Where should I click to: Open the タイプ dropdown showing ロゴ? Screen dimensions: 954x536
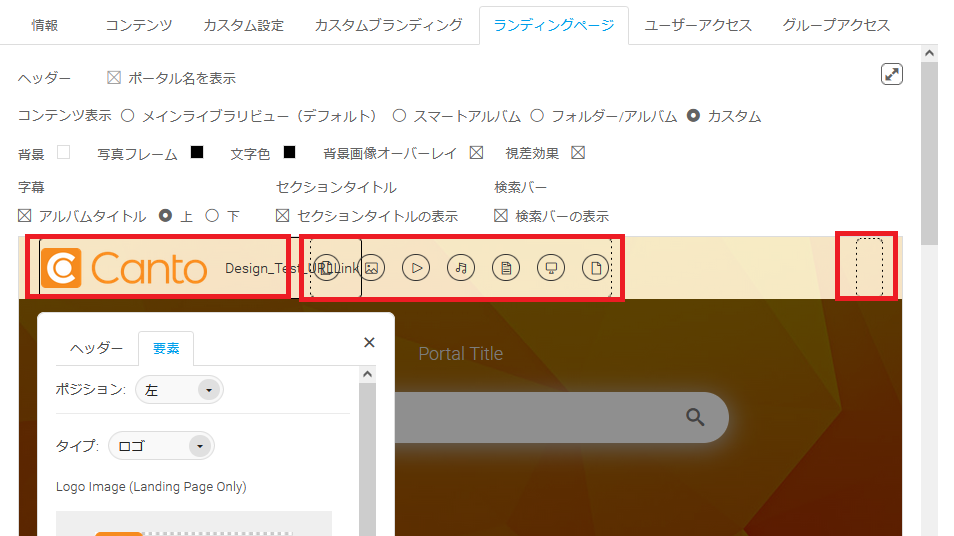pos(161,446)
